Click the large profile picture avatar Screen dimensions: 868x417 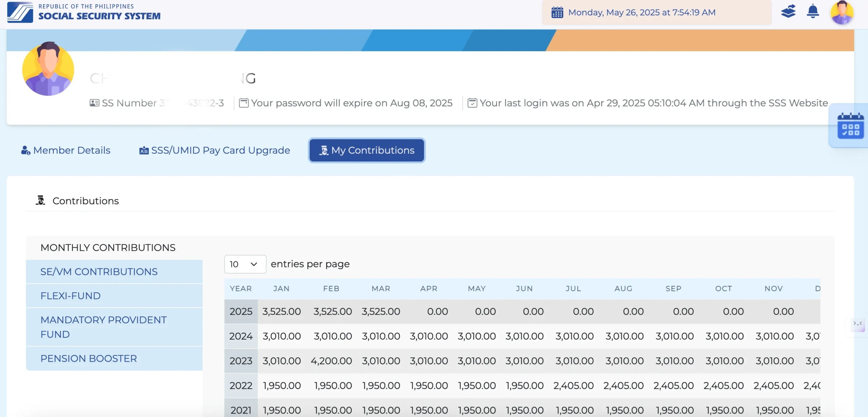click(x=48, y=69)
